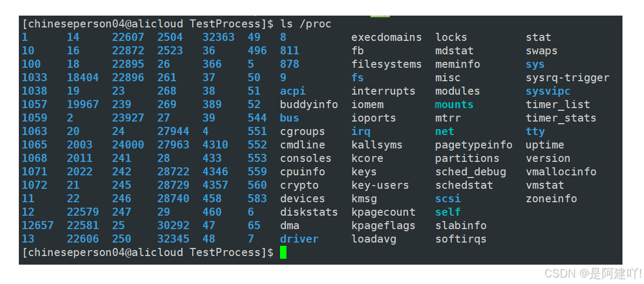Click the 'zoneinfo' file name

tap(551, 198)
